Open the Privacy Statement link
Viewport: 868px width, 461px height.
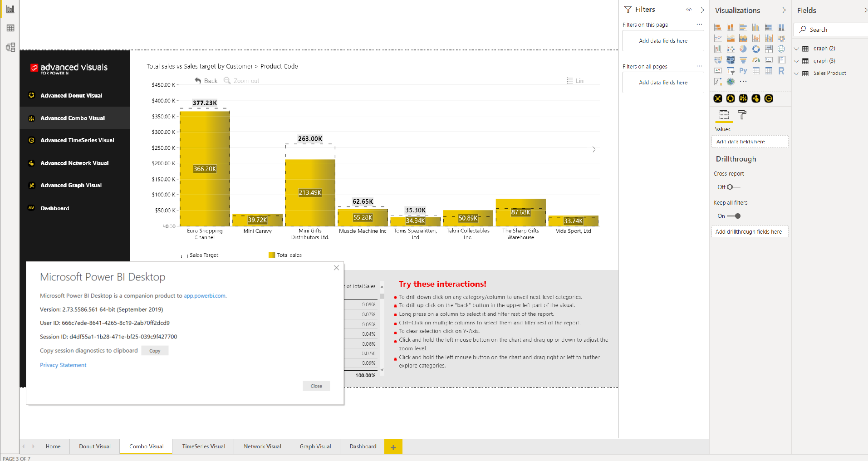pos(63,365)
